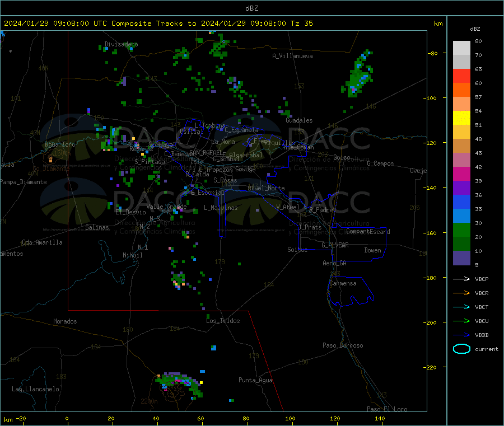Viewport: 504px width, 426px height.
Task: Click the Atuel_Norte place label
Action: click(x=266, y=188)
